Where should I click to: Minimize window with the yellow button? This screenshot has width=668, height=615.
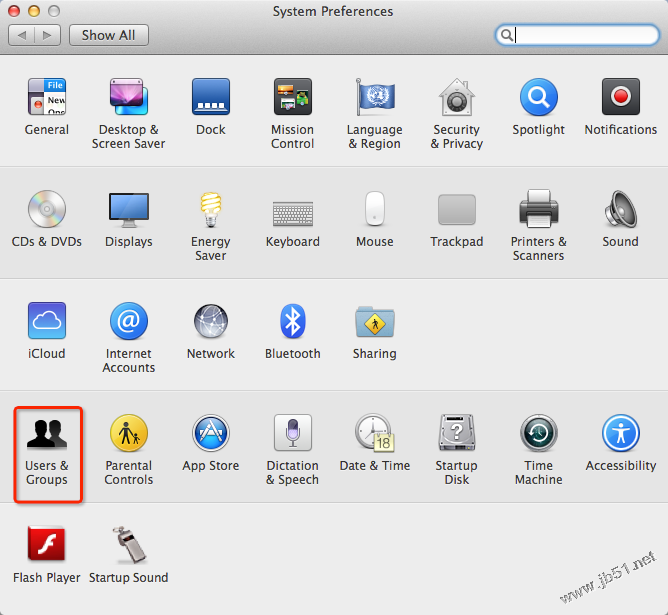click(34, 11)
